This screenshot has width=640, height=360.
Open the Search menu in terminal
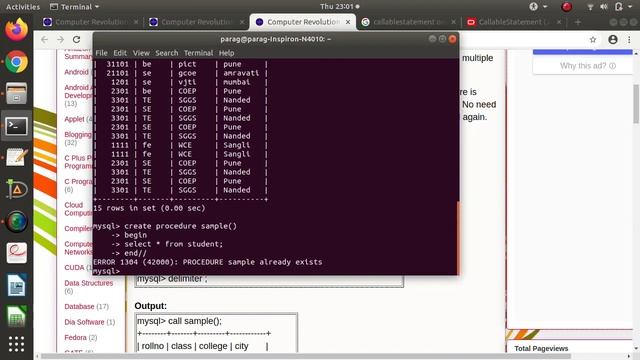pyautogui.click(x=167, y=53)
